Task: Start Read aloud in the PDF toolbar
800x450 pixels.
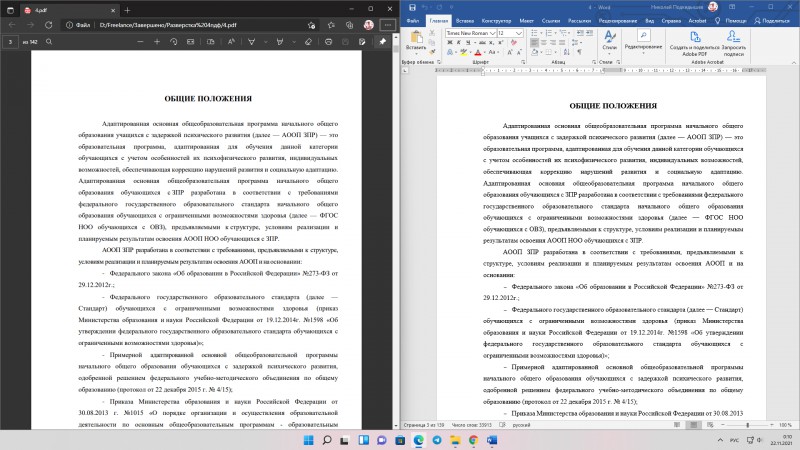Action: coord(231,42)
